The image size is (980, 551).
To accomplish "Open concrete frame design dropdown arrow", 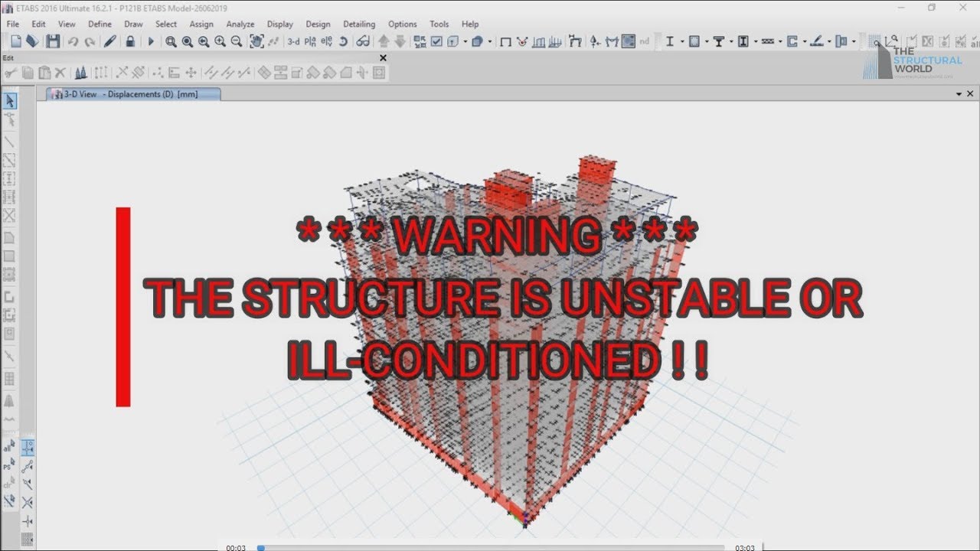I will click(707, 41).
